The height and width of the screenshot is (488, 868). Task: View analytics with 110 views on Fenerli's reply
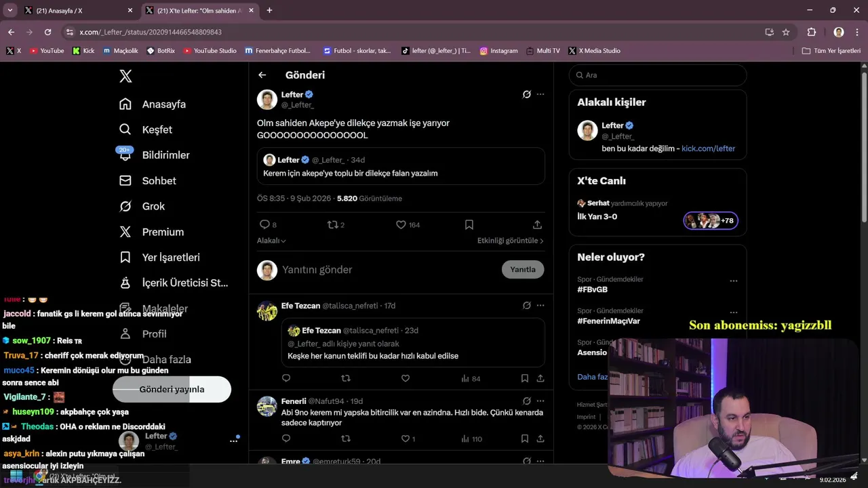point(471,439)
